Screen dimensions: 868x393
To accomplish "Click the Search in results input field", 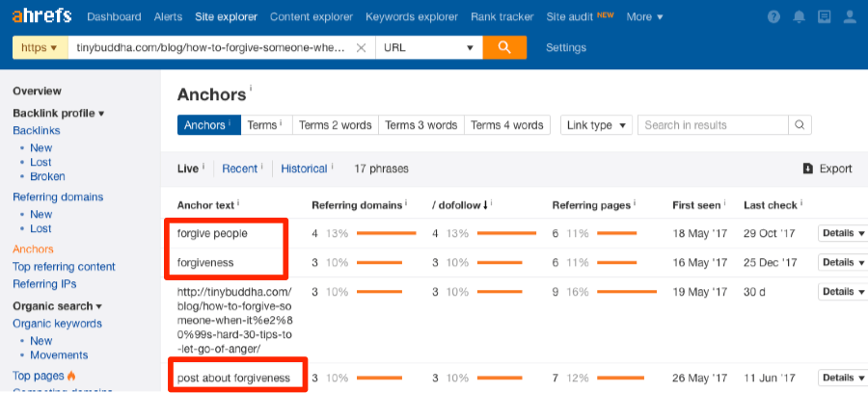I will point(714,125).
